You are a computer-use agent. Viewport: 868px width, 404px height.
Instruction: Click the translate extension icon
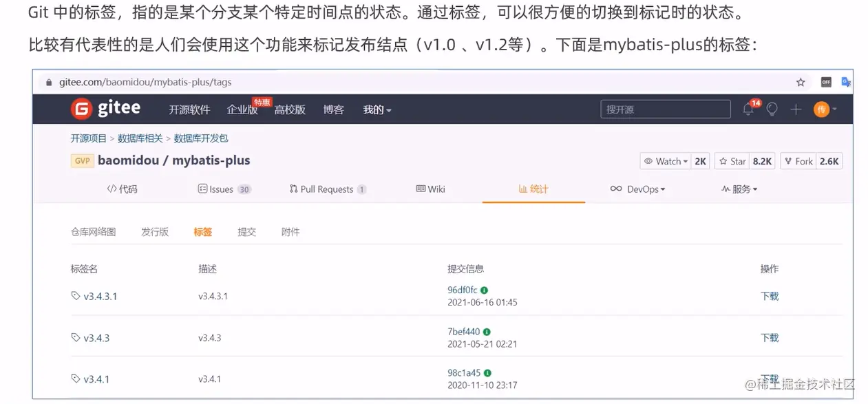(846, 82)
